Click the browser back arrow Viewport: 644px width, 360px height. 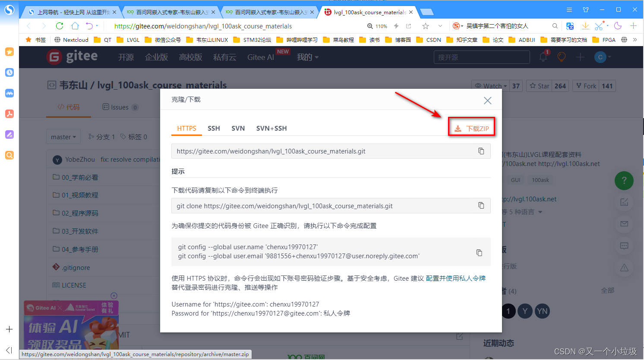click(x=29, y=26)
